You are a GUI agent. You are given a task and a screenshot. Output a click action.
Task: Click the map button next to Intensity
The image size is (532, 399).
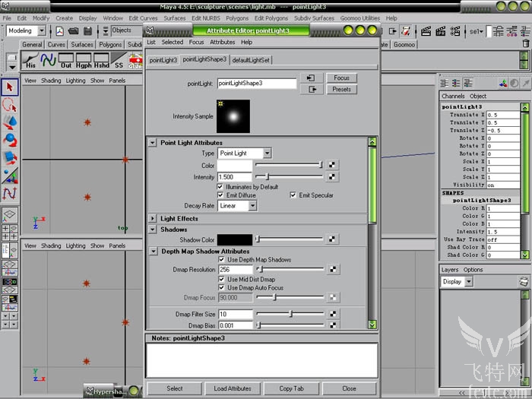pos(332,177)
